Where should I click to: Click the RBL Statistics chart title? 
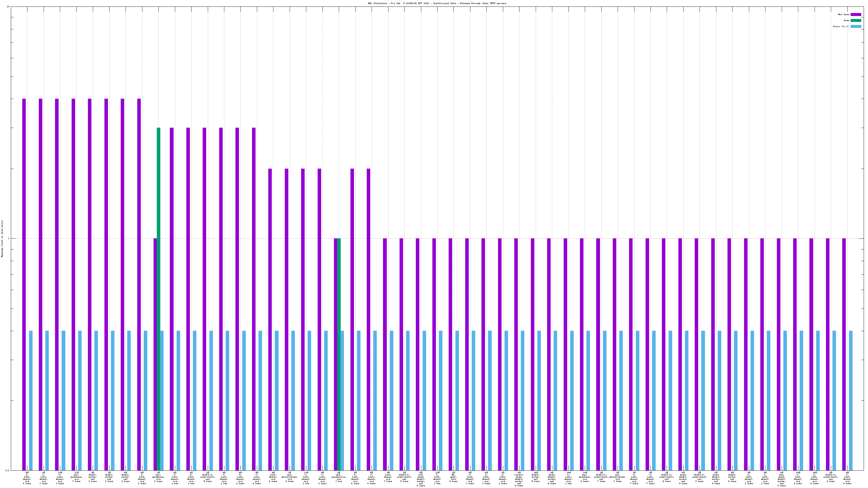tap(437, 3)
